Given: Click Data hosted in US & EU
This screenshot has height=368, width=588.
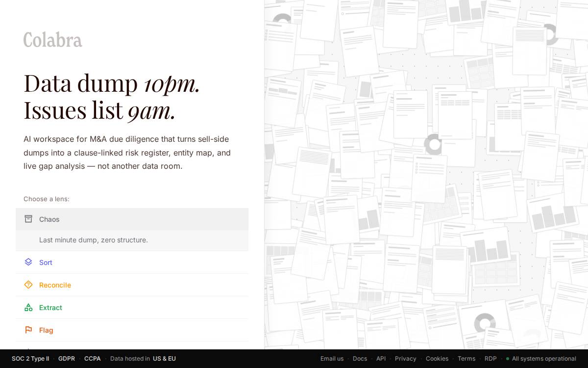Looking at the screenshot, I should pyautogui.click(x=143, y=359).
